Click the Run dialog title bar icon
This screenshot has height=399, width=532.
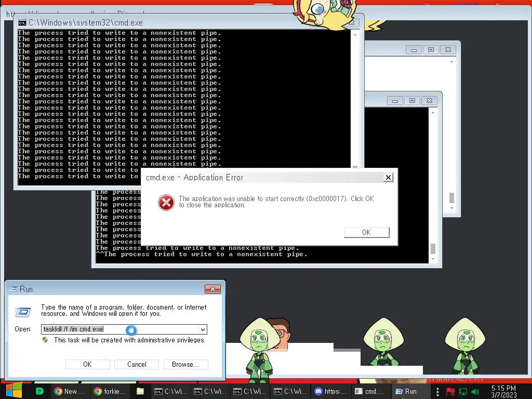pos(14,289)
